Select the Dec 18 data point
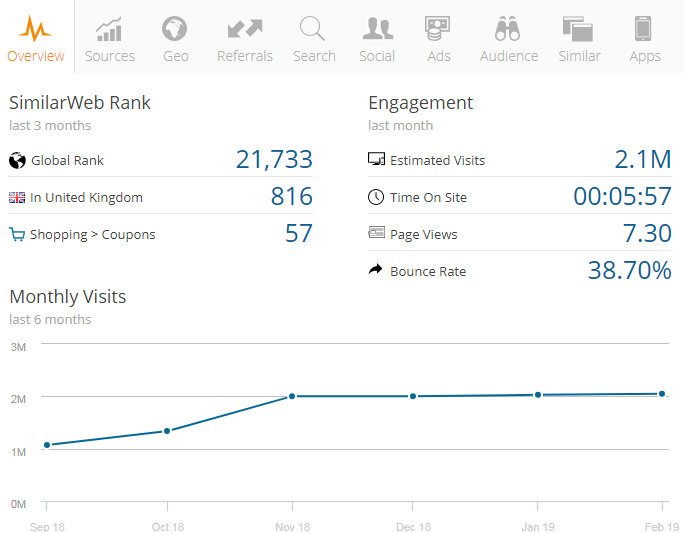 [413, 396]
